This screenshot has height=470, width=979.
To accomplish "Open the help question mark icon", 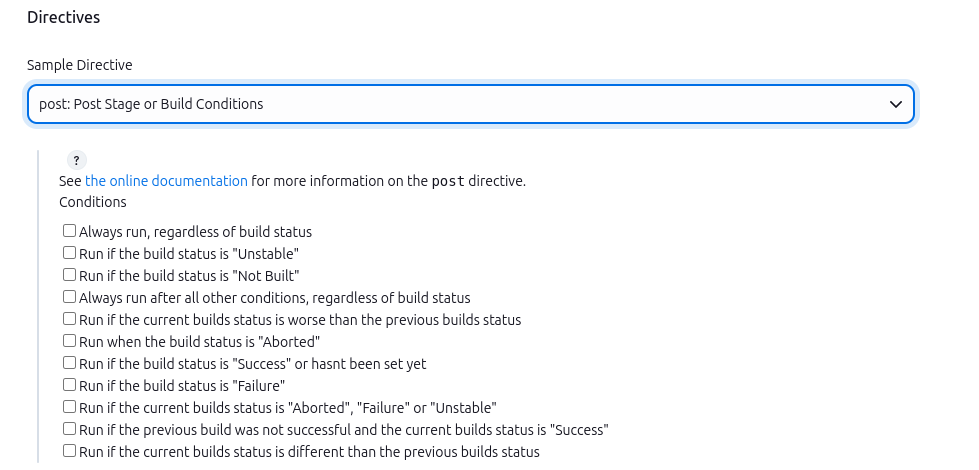I will coord(77,160).
